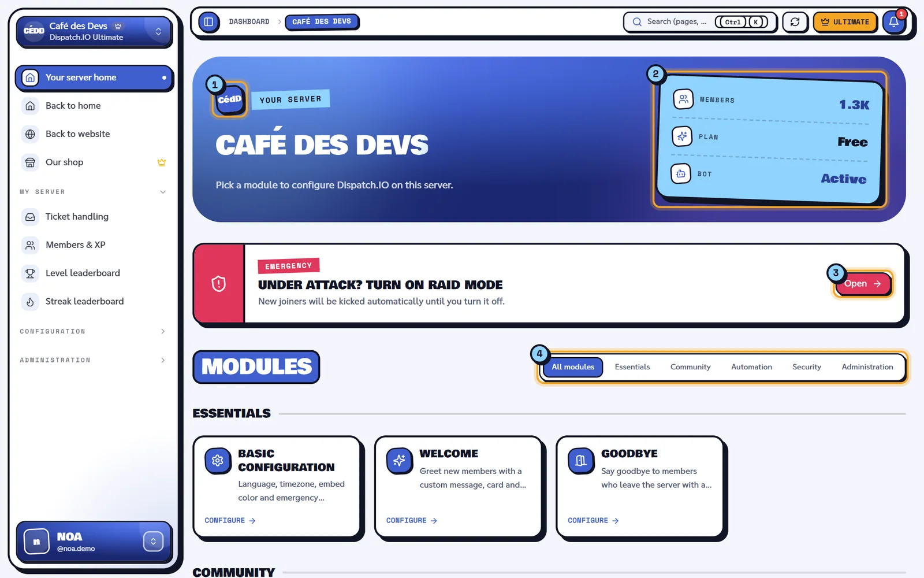Viewport: 924px width, 578px height.
Task: Click the Ultimate plan button
Action: pos(845,22)
